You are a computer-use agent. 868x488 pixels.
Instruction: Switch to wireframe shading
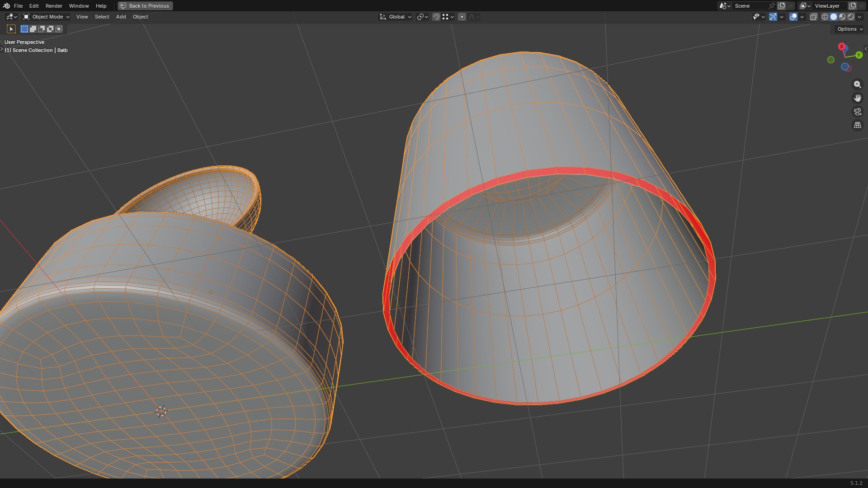pos(825,17)
